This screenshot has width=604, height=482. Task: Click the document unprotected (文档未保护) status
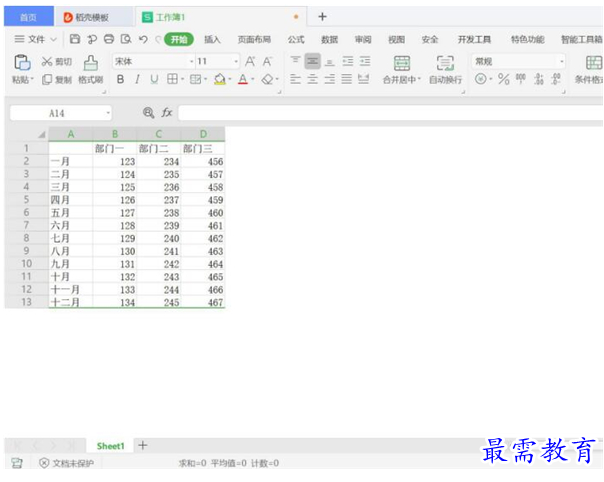pos(66,463)
